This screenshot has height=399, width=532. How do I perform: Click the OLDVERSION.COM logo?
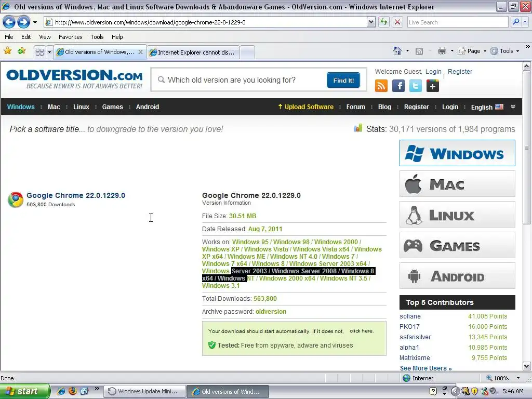click(74, 79)
